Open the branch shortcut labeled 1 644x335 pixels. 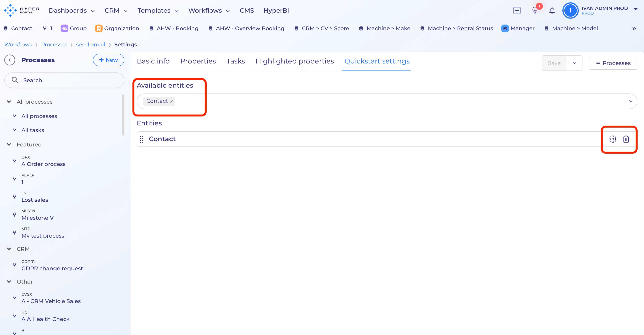[x=48, y=28]
